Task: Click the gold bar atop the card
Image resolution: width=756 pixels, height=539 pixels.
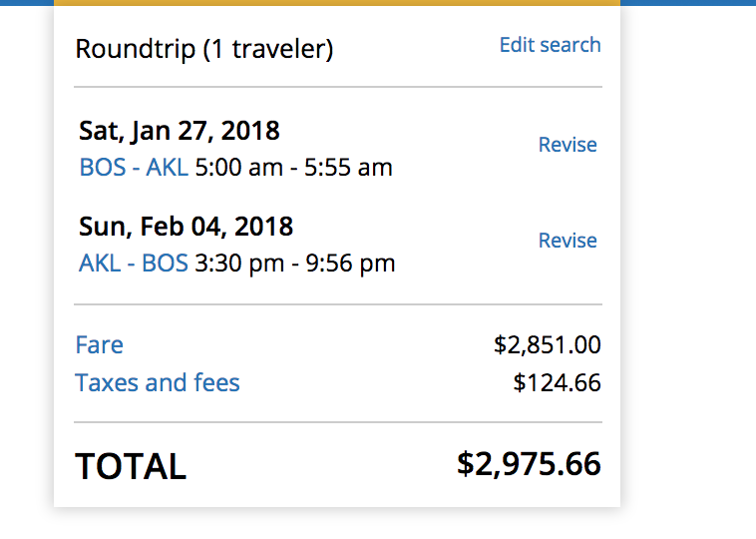Action: tap(337, 3)
